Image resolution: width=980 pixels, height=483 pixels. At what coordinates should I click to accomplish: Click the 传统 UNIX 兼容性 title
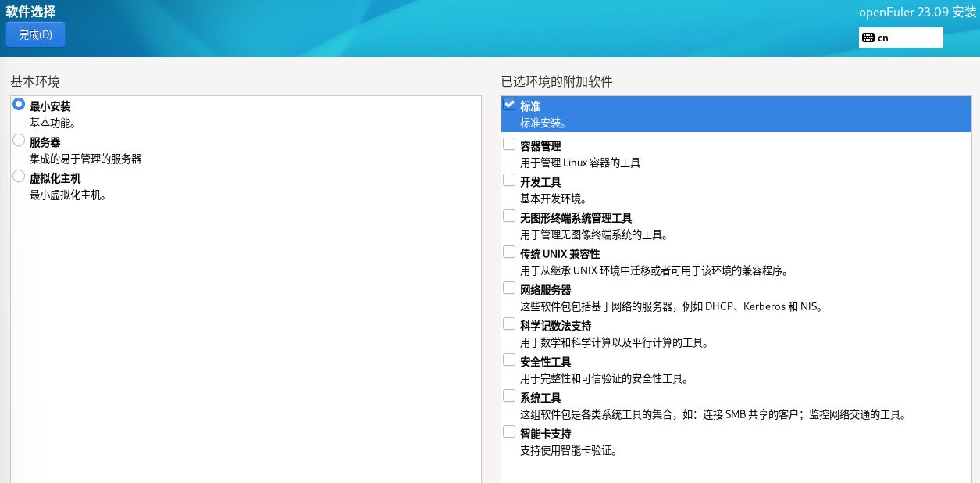560,254
